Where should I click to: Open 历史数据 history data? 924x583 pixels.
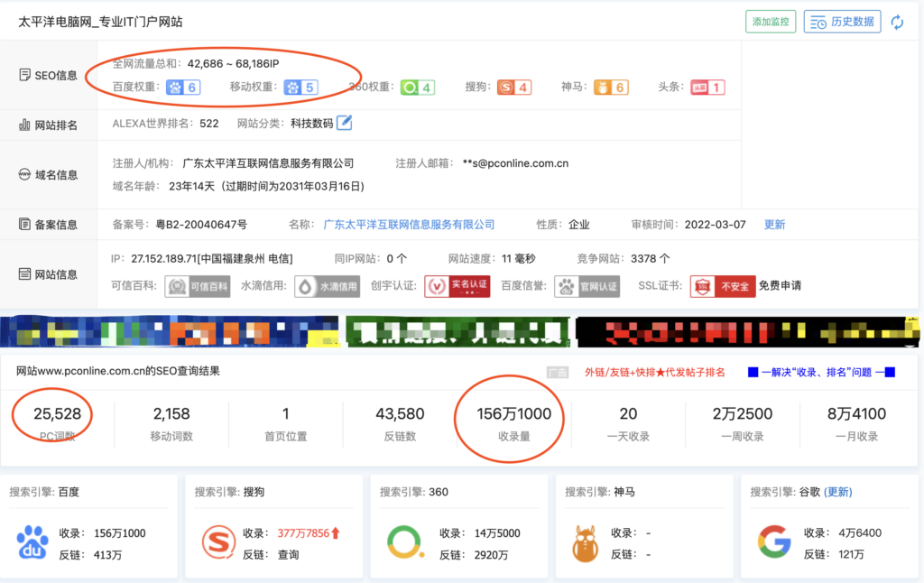point(842,22)
